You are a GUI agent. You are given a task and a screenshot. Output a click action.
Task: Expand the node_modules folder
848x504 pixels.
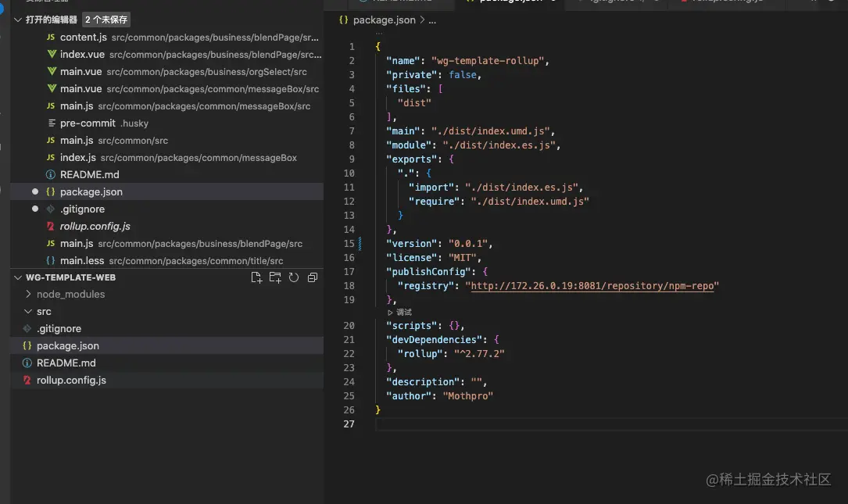[28, 294]
